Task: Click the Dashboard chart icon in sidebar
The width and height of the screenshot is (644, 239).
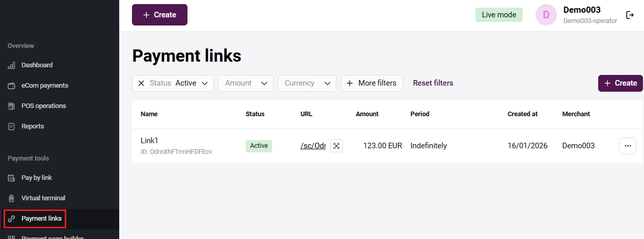Action: [x=11, y=65]
